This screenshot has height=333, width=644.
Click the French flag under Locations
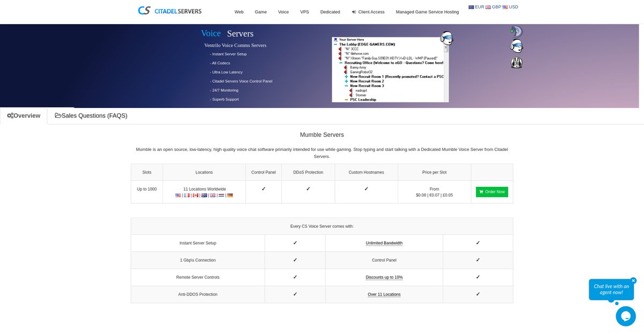(187, 196)
